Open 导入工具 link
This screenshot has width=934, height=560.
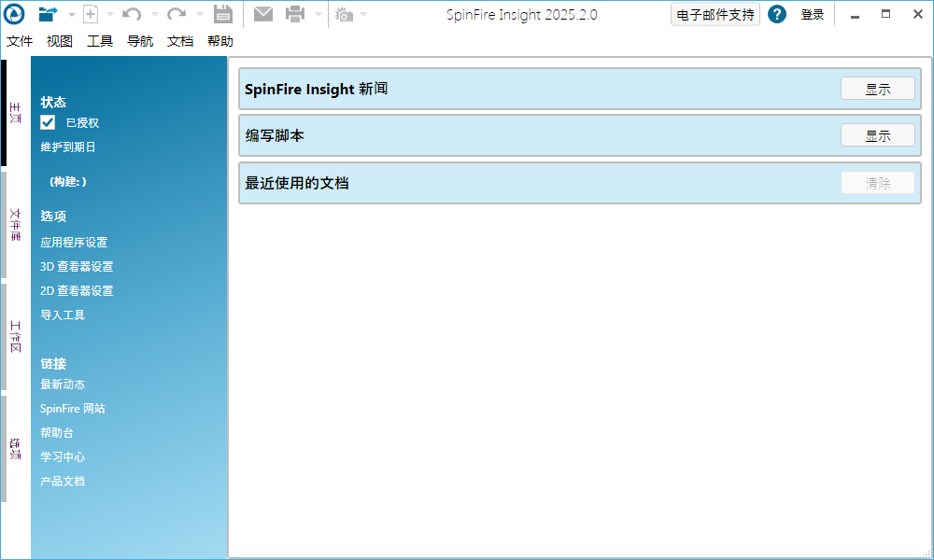(63, 315)
